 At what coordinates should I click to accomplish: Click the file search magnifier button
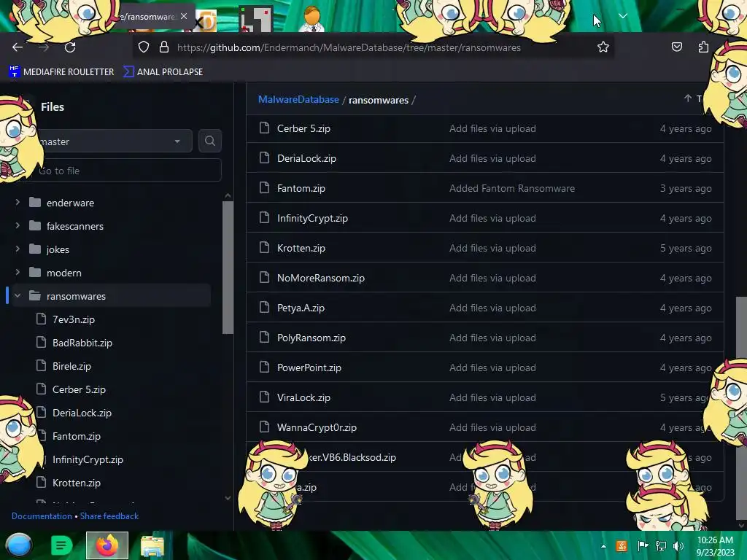pos(209,141)
